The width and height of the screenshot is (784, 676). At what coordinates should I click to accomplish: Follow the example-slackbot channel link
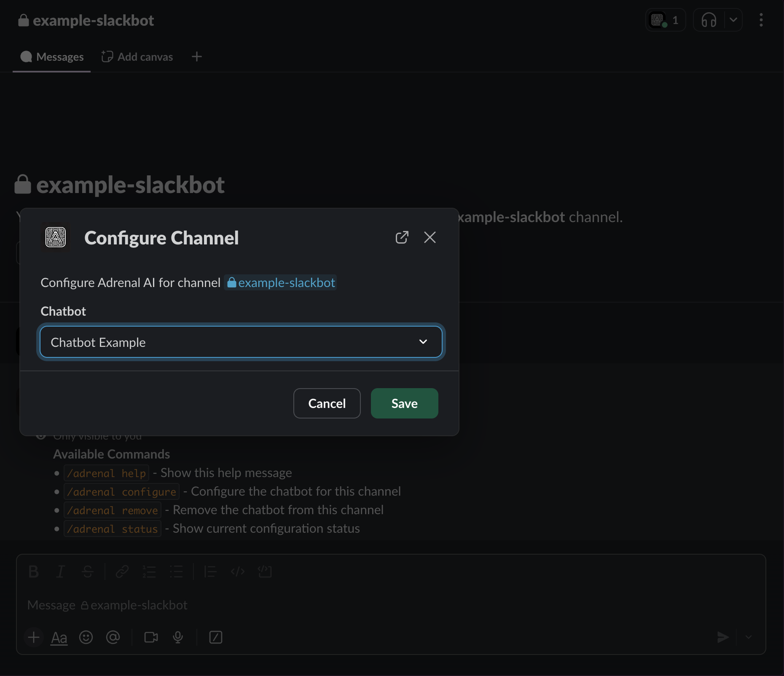[x=281, y=283]
